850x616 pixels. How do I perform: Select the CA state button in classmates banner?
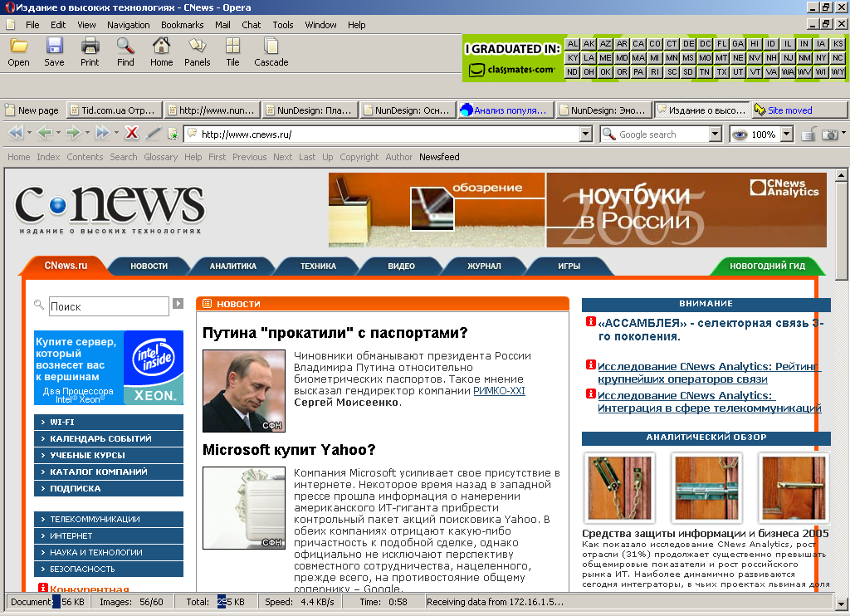[638, 44]
